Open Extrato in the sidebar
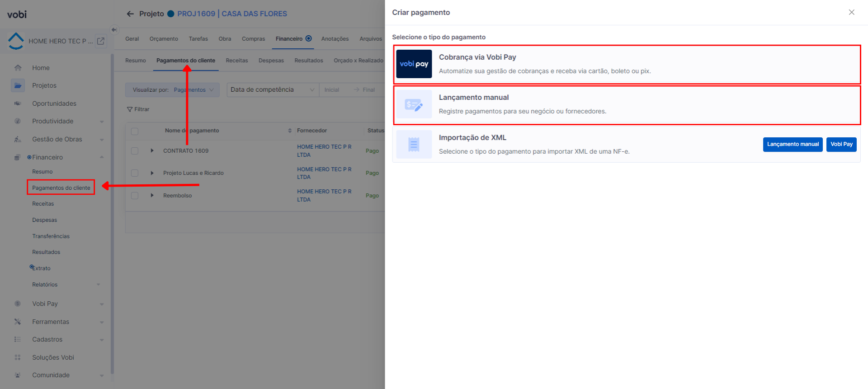The height and width of the screenshot is (389, 868). tap(41, 268)
